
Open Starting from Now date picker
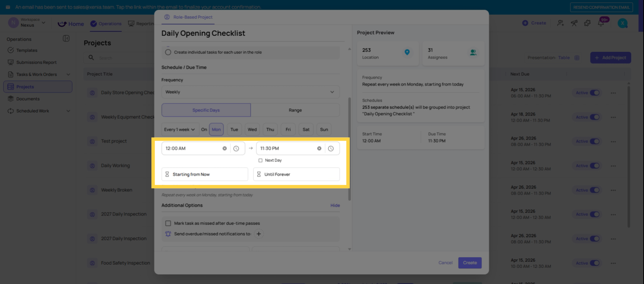coord(205,174)
